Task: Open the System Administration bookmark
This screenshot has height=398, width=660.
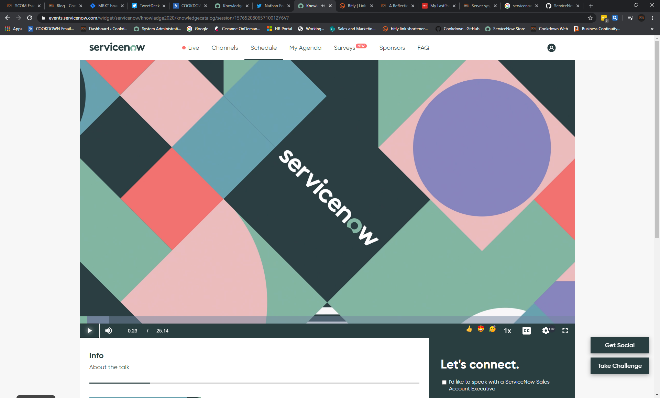Action: 157,29
